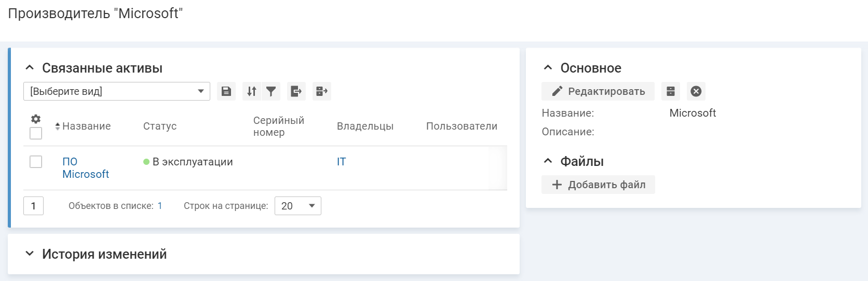Open the [Выберите вид] view dropdown
Screen dimensions: 868x281
point(117,91)
